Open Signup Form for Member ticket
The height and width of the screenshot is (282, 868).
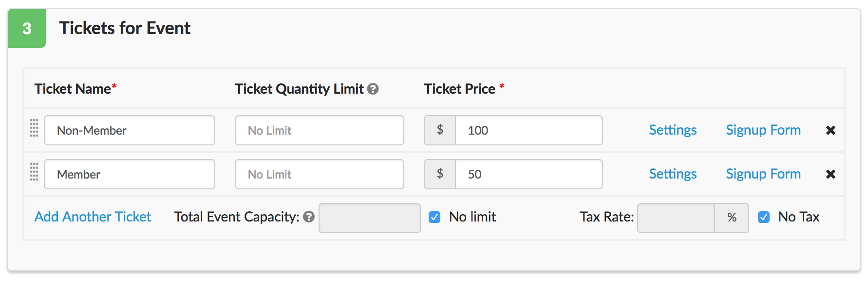(x=763, y=174)
